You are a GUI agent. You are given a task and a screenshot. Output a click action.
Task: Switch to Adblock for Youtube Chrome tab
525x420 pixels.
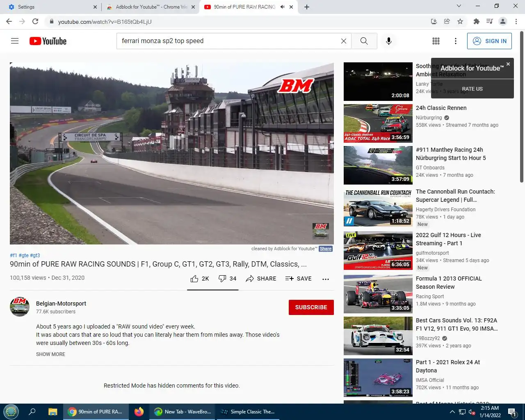click(x=150, y=7)
